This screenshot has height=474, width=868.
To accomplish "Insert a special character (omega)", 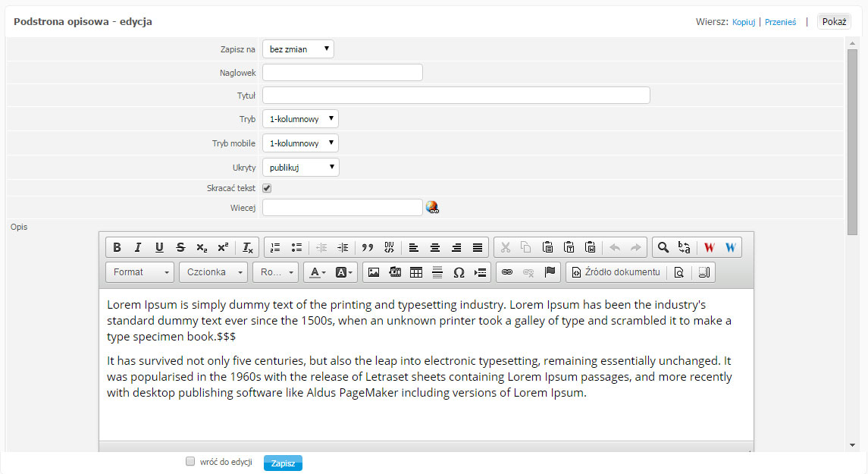I will tap(459, 272).
